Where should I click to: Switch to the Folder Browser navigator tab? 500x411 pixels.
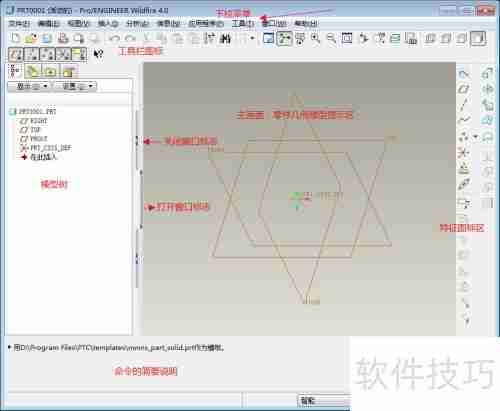33,71
